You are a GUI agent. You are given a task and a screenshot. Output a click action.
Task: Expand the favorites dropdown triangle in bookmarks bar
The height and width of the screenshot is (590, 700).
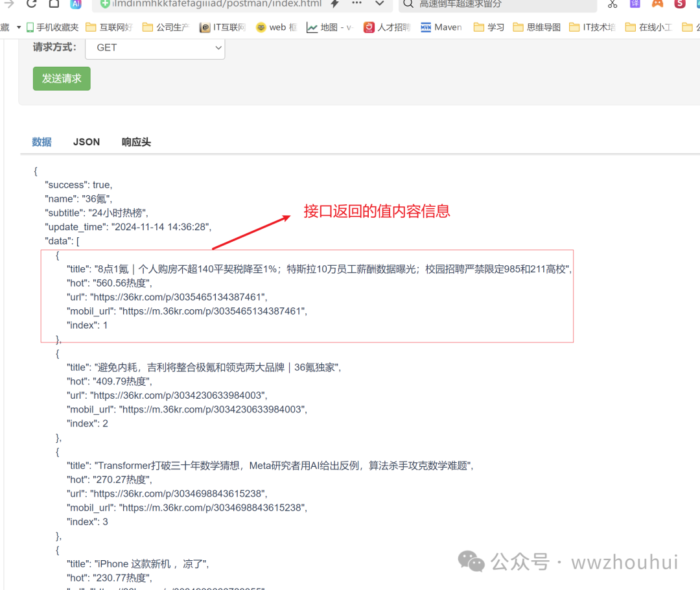19,27
